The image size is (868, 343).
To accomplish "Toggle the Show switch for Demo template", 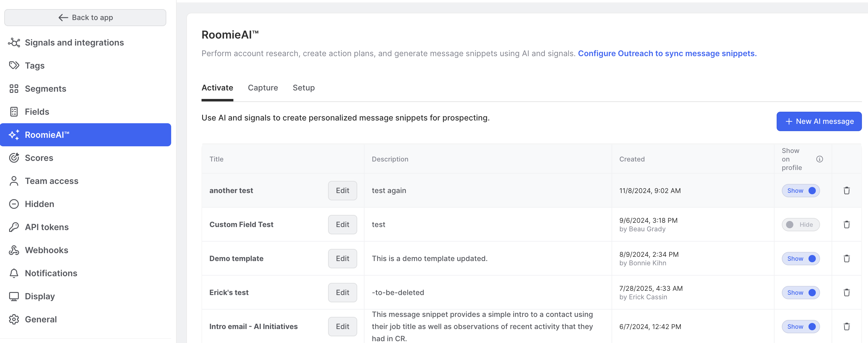I will click(x=801, y=259).
